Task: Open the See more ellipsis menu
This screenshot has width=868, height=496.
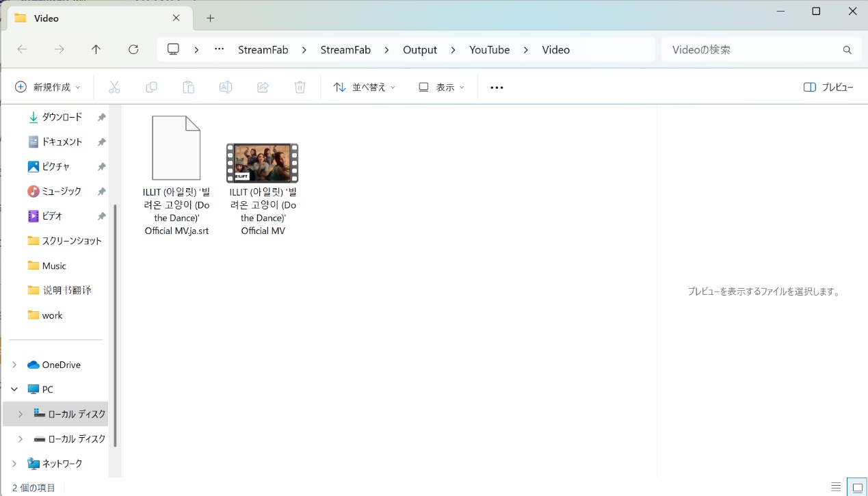Action: click(497, 87)
